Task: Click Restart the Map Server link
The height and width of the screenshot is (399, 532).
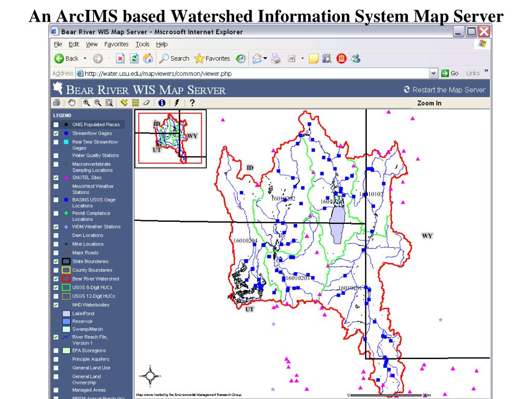Action: pos(445,90)
